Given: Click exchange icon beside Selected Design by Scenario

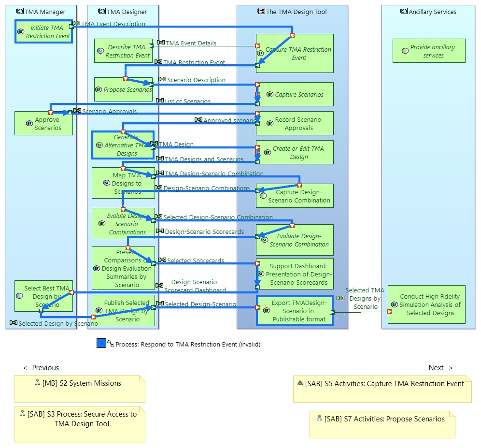Looking at the screenshot, I should [14, 323].
